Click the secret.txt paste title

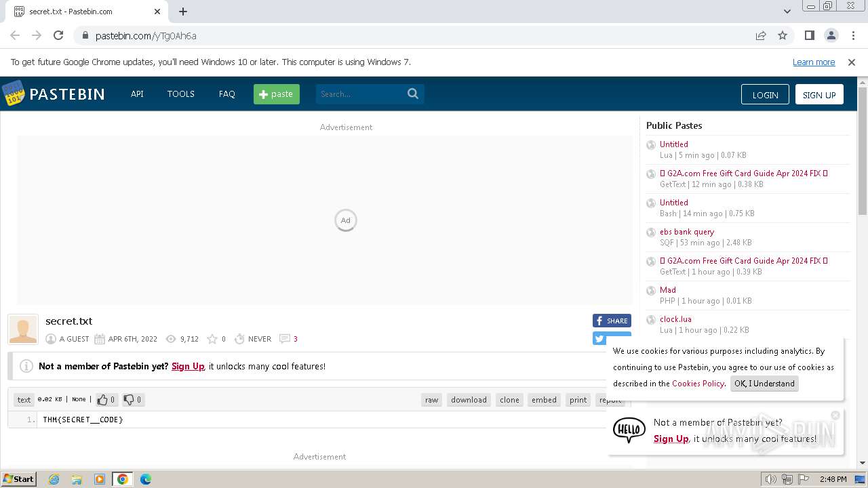(68, 321)
